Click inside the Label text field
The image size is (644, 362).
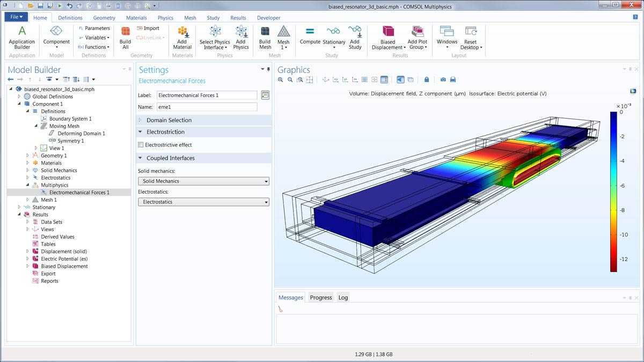[x=204, y=95]
